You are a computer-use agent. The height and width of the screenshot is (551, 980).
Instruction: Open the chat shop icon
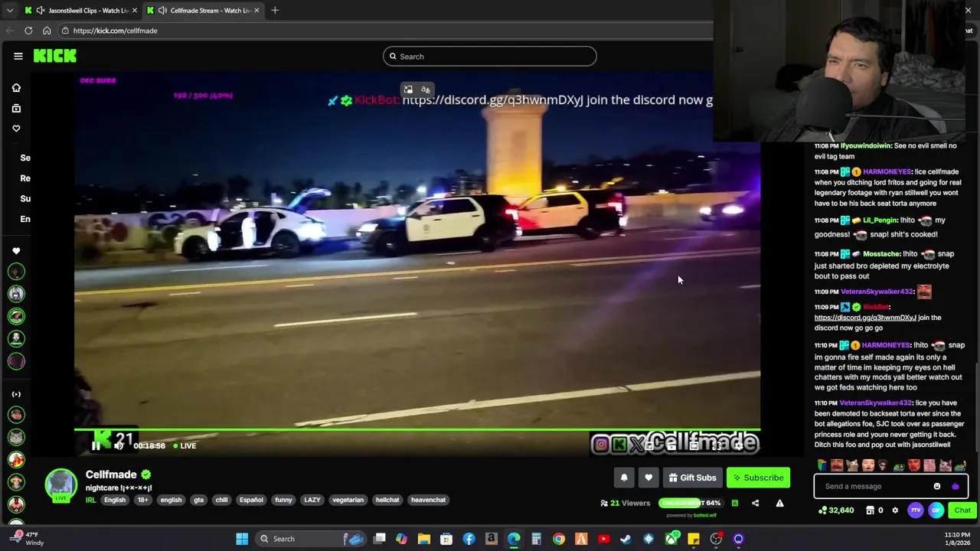click(x=871, y=510)
